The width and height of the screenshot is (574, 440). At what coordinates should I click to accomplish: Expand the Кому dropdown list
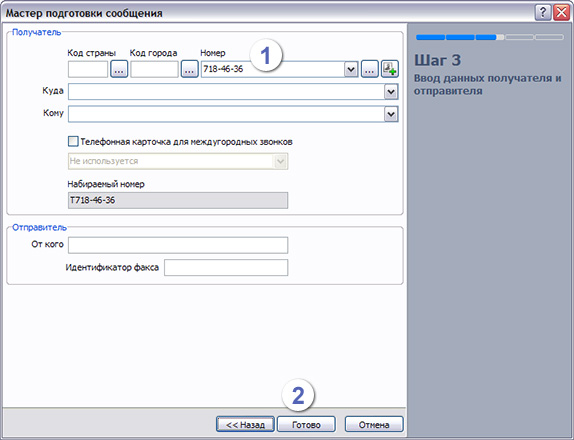tap(391, 114)
